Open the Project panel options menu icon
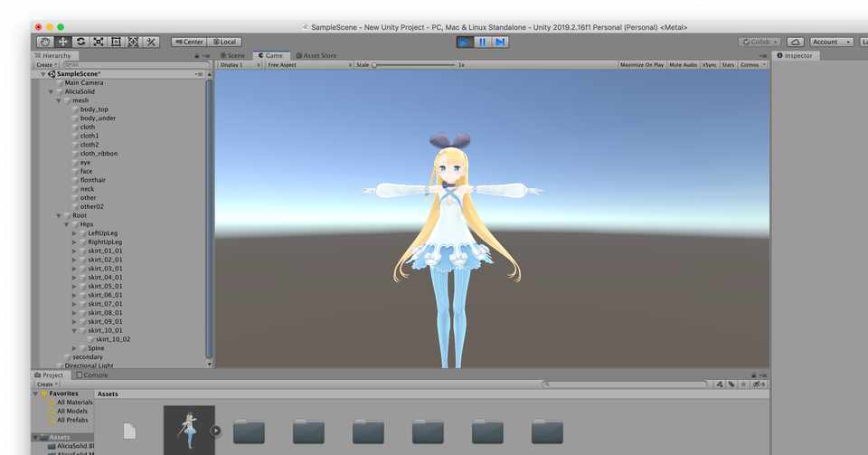 point(763,375)
